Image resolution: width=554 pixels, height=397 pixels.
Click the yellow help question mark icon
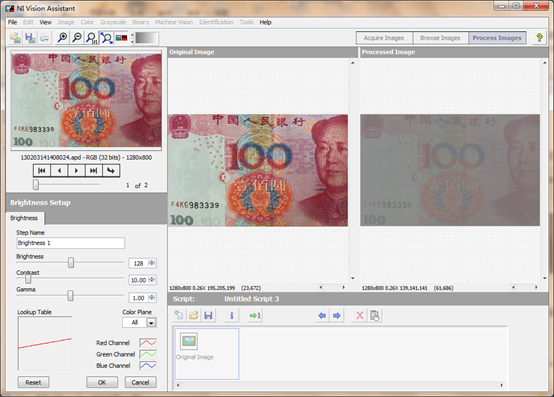pyautogui.click(x=539, y=37)
